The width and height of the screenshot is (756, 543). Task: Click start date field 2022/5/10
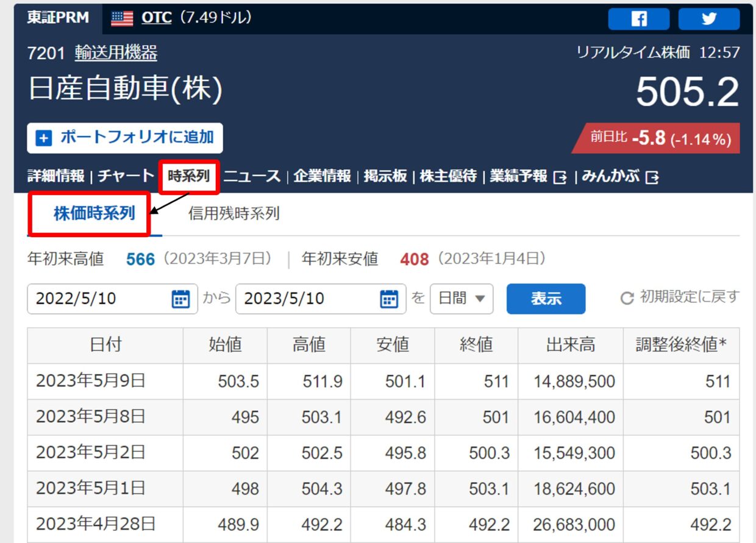click(x=113, y=299)
